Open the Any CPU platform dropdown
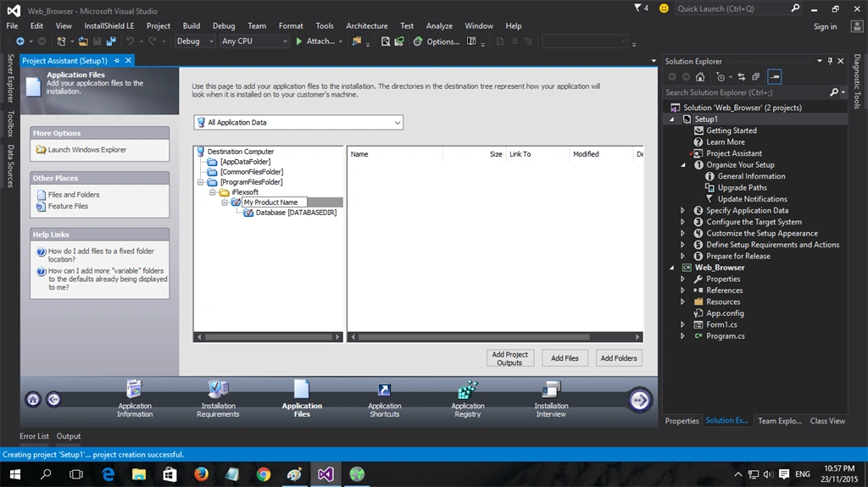Image resolution: width=868 pixels, height=487 pixels. (x=254, y=41)
